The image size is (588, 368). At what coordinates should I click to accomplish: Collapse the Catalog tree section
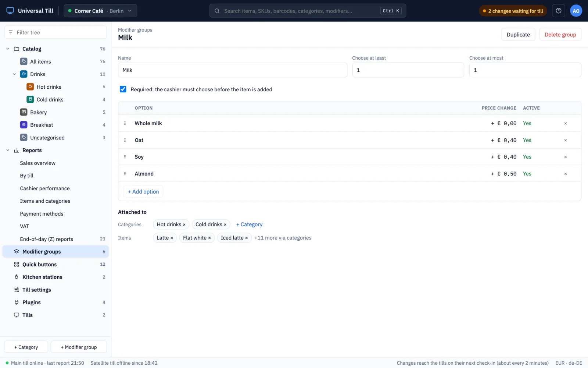[8, 49]
